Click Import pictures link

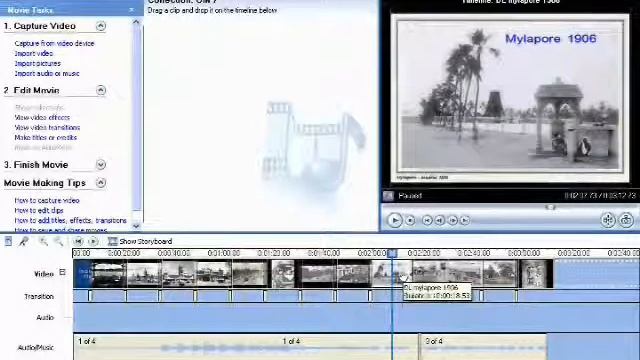tap(38, 64)
